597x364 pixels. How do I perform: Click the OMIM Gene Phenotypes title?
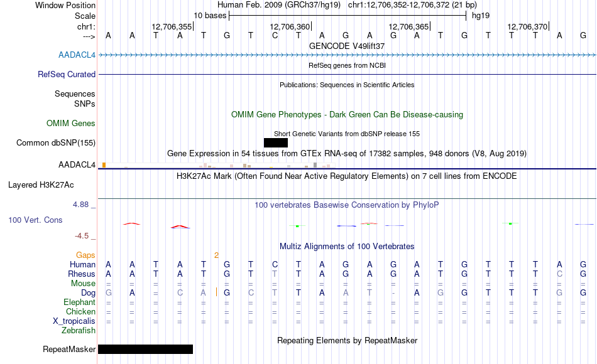pyautogui.click(x=347, y=114)
